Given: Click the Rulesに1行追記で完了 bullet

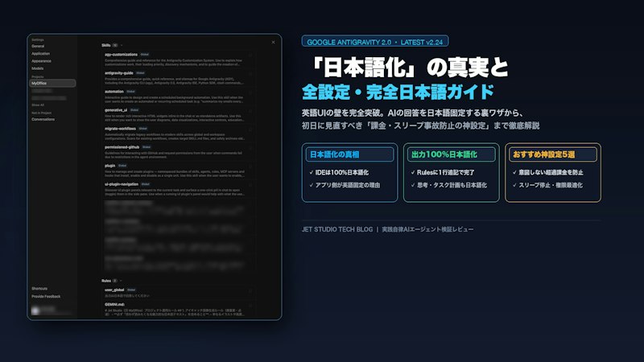Looking at the screenshot, I should (x=443, y=172).
